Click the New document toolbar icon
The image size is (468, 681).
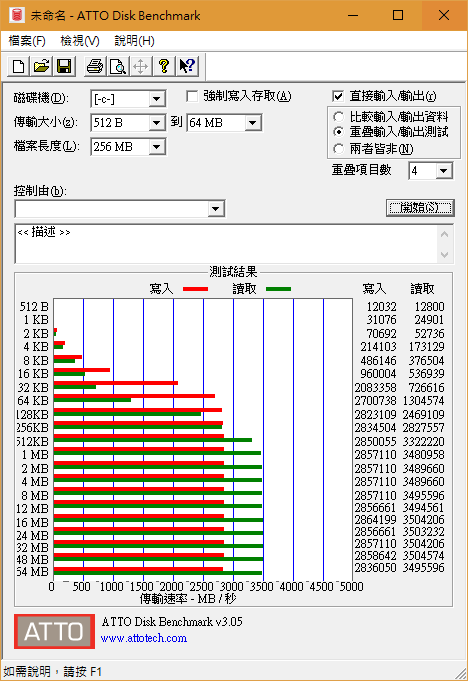(19, 66)
